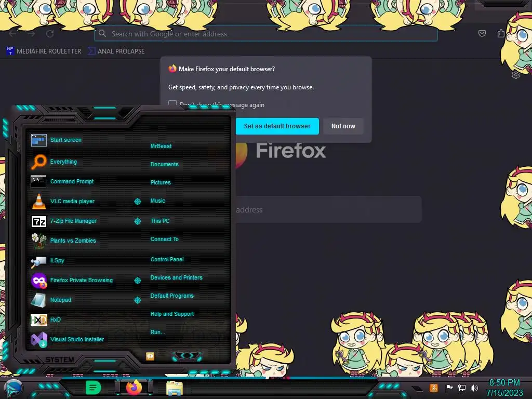Go forward in Firefox
Image resolution: width=532 pixels, height=399 pixels.
31,34
